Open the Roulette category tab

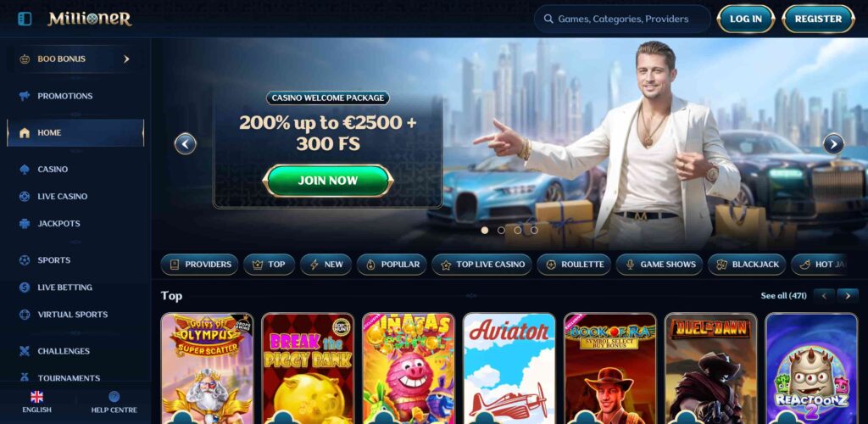coord(574,265)
